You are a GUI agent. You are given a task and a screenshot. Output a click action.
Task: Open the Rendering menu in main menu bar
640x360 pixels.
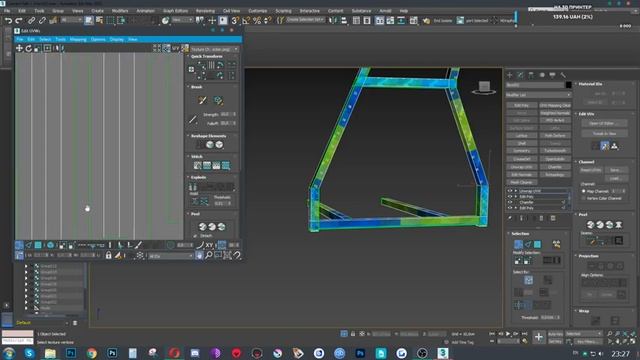(205, 11)
